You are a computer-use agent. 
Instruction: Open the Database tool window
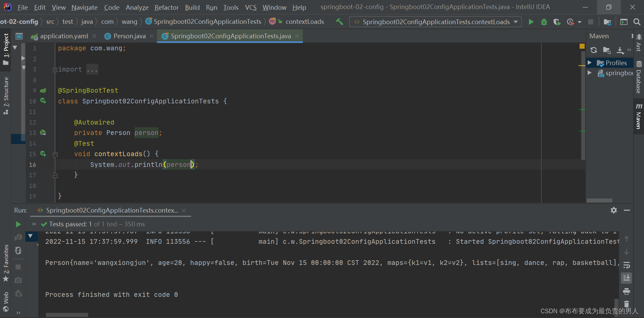[639, 77]
